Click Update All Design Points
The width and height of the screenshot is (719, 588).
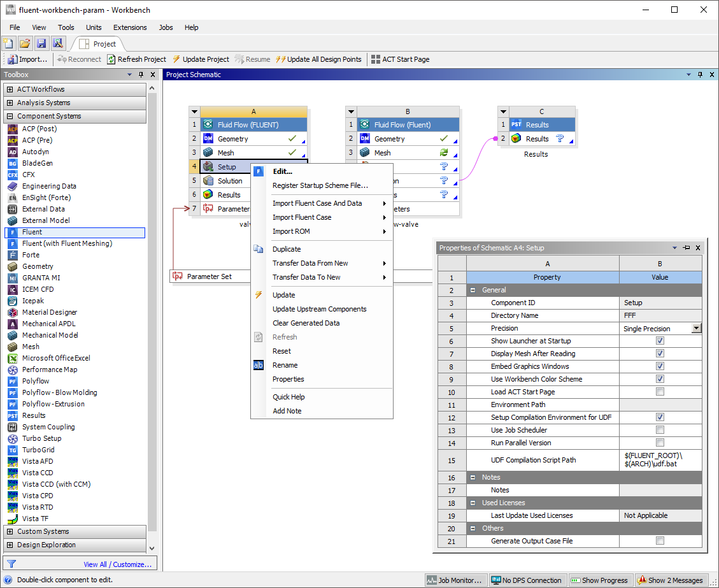pos(318,59)
